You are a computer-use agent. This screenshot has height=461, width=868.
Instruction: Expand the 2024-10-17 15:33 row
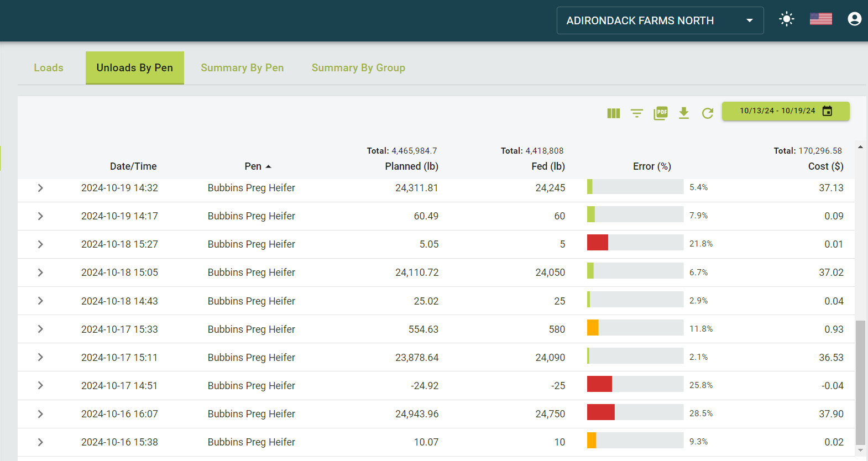pos(40,329)
